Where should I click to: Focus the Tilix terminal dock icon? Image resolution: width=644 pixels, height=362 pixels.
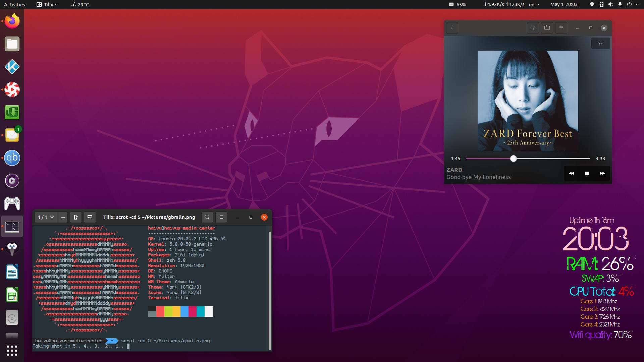(12, 227)
